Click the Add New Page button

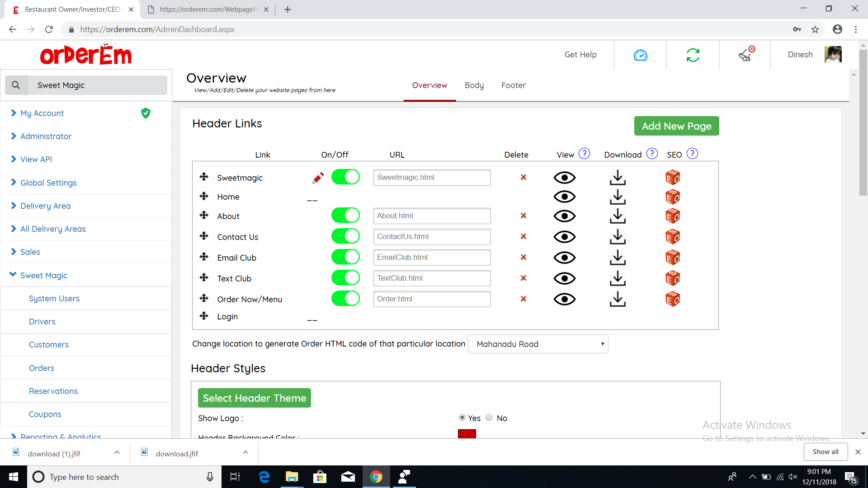pyautogui.click(x=676, y=126)
